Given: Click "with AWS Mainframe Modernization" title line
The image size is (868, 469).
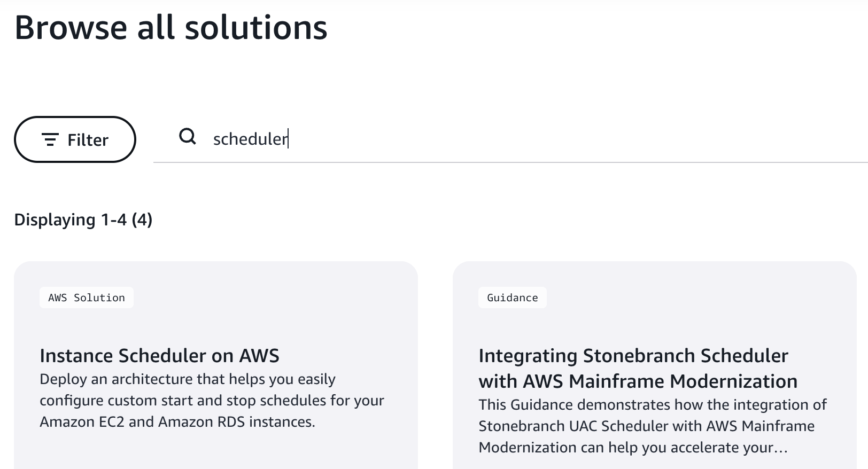Looking at the screenshot, I should pyautogui.click(x=638, y=381).
